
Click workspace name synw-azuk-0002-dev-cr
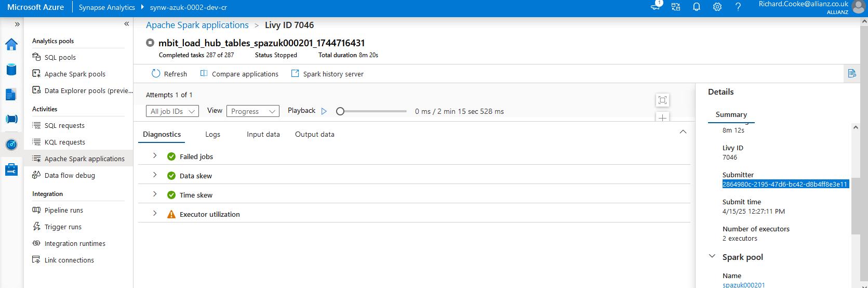click(189, 7)
